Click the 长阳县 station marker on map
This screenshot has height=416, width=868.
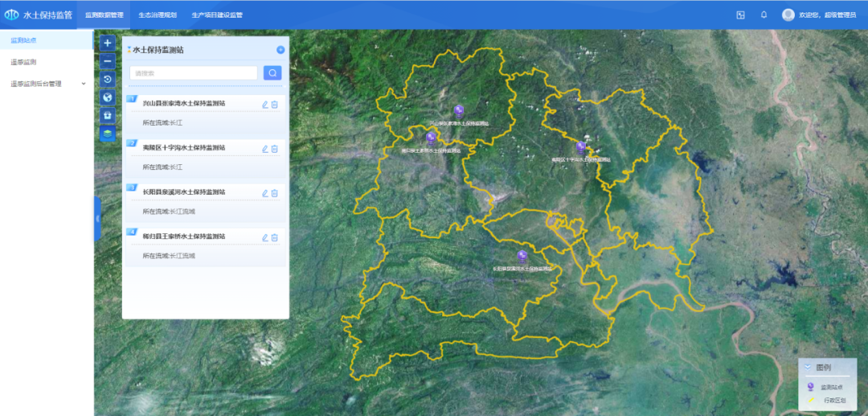click(522, 256)
